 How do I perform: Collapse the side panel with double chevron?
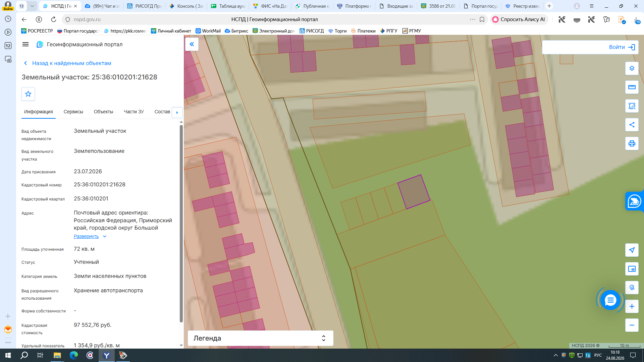192,44
